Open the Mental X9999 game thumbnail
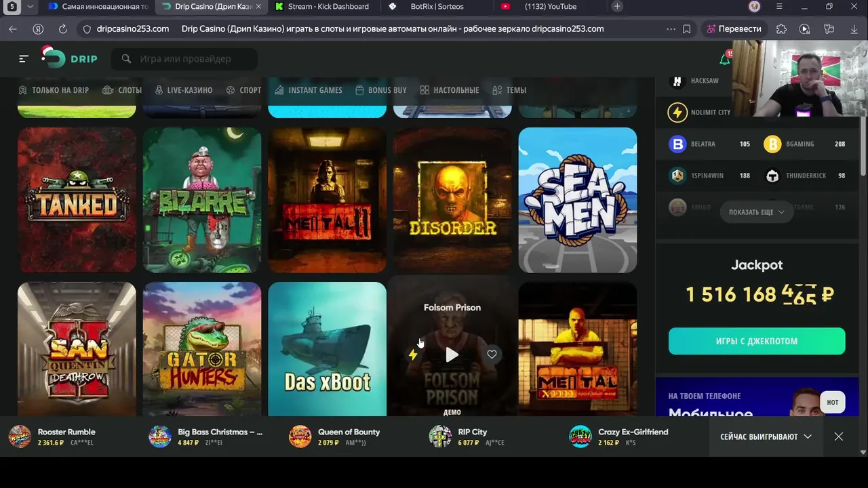This screenshot has height=488, width=868. click(x=578, y=349)
